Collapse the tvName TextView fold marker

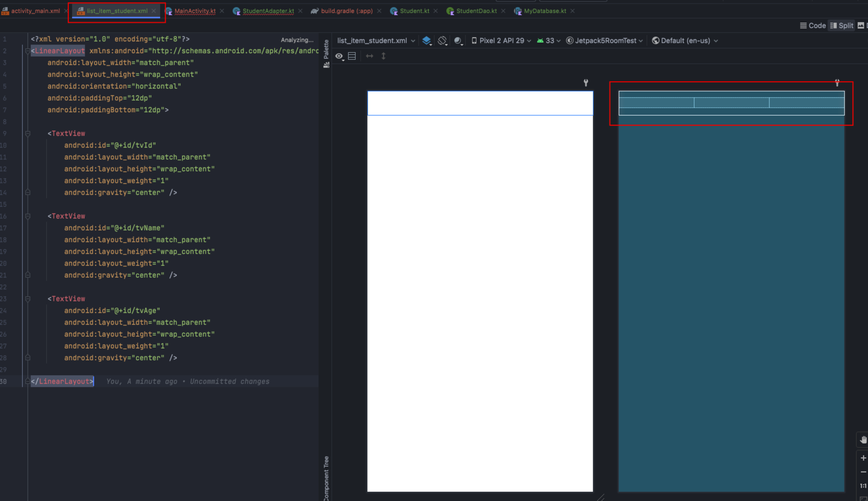pos(27,216)
